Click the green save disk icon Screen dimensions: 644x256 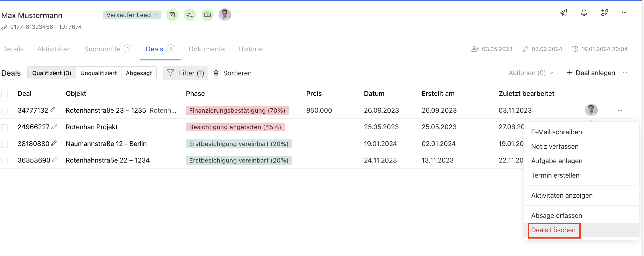(172, 15)
